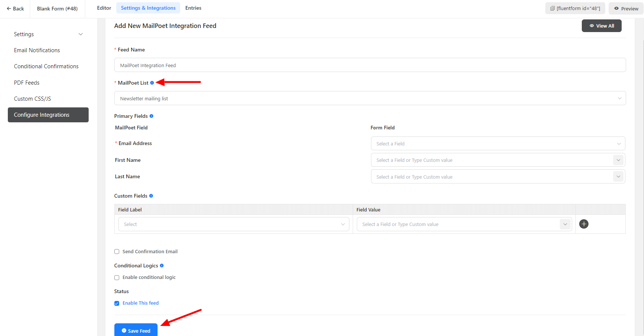Click the Conditional Logics info icon
This screenshot has width=644, height=336.
[162, 266]
